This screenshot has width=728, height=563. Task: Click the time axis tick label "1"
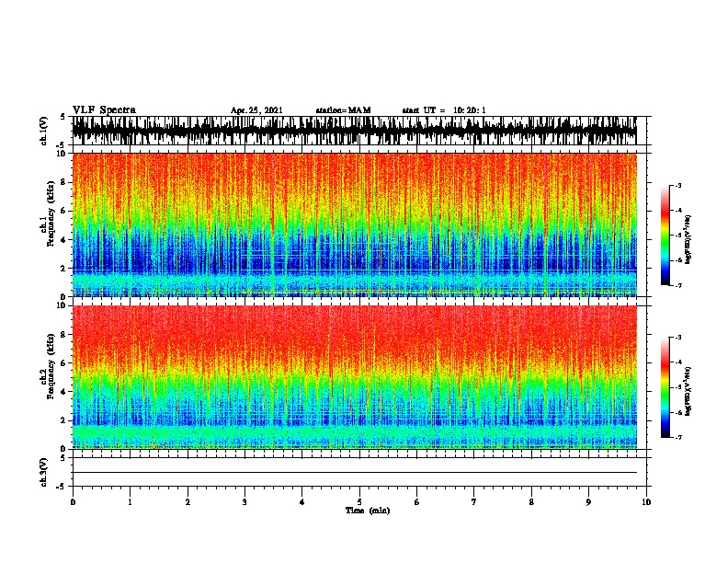point(130,501)
